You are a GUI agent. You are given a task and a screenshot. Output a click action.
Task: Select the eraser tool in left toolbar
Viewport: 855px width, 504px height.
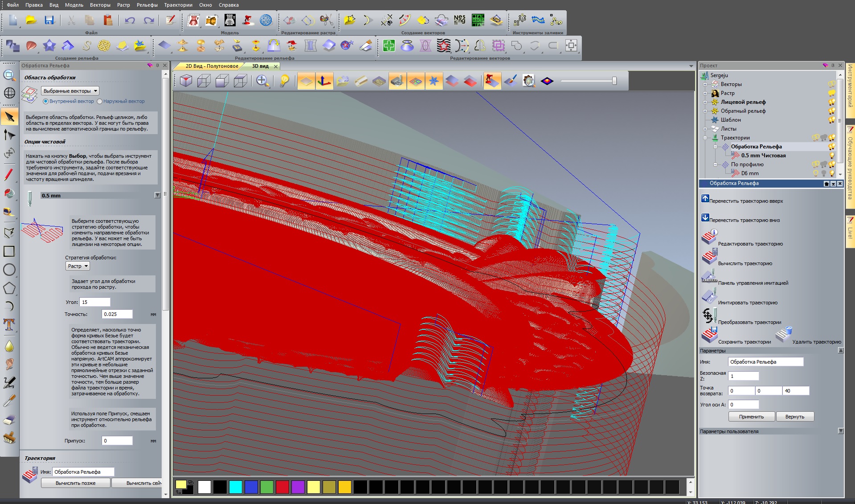point(9,419)
